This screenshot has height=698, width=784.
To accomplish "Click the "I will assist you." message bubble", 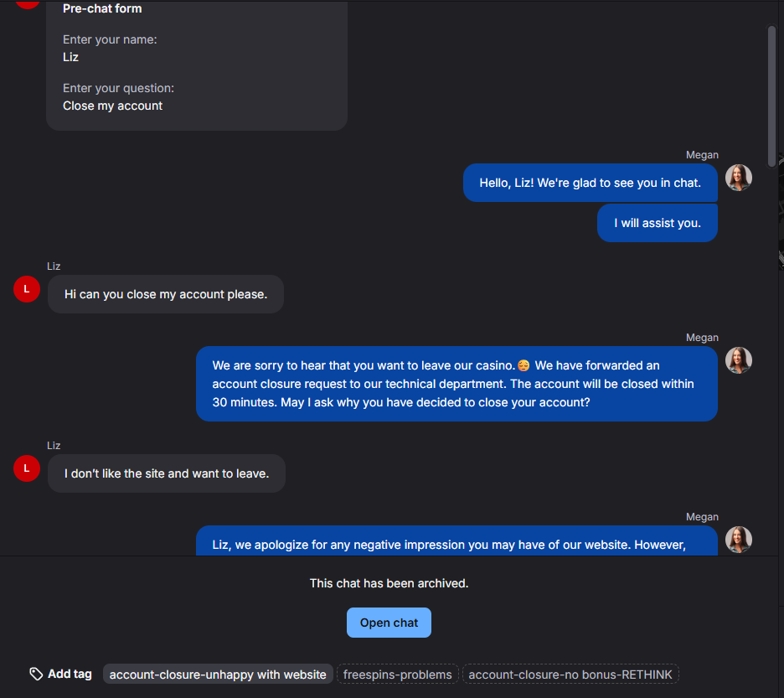I will click(657, 223).
